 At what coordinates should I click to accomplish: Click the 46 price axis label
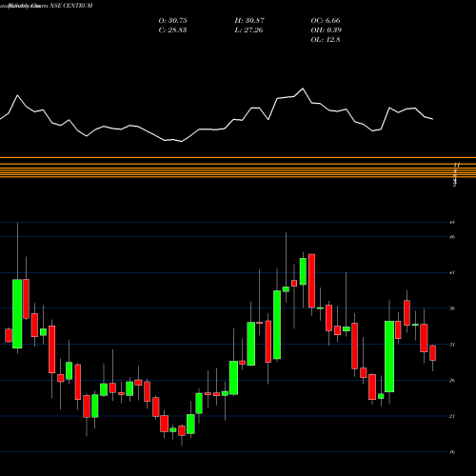coord(452,237)
